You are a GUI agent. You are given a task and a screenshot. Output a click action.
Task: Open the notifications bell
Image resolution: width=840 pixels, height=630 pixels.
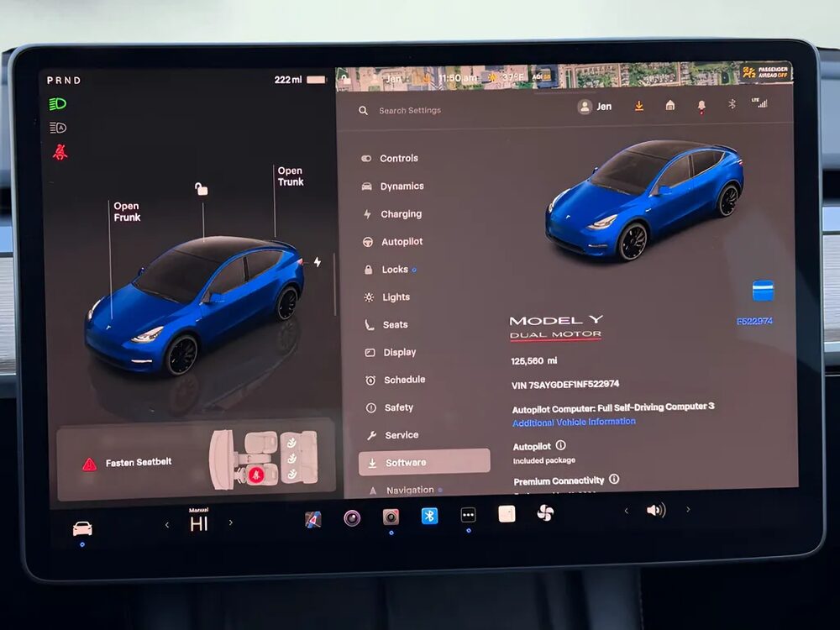pos(701,106)
